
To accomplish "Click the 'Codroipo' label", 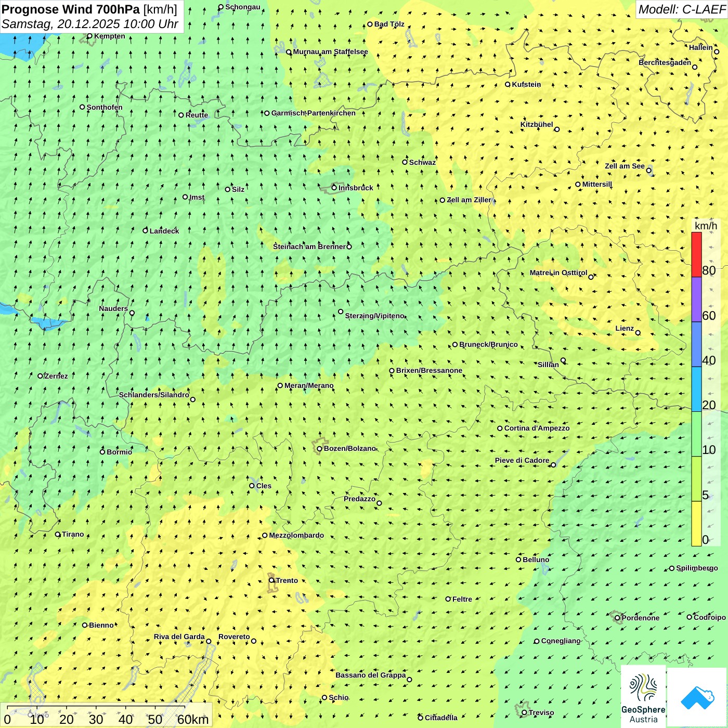I will (x=710, y=617).
